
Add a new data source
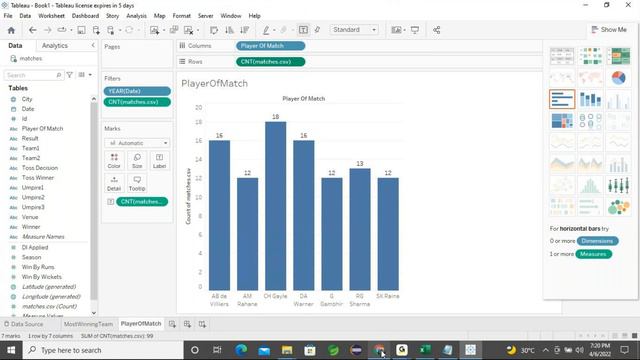[96, 30]
